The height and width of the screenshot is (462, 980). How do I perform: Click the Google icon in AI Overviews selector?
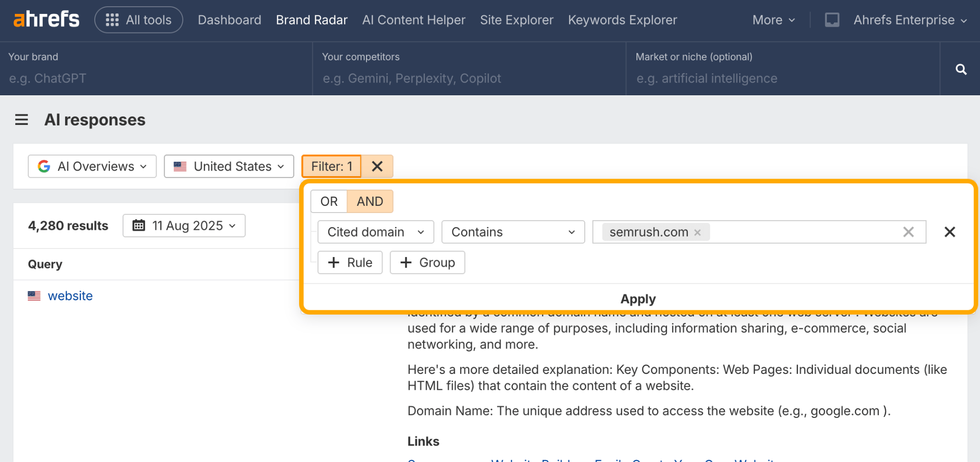click(44, 166)
